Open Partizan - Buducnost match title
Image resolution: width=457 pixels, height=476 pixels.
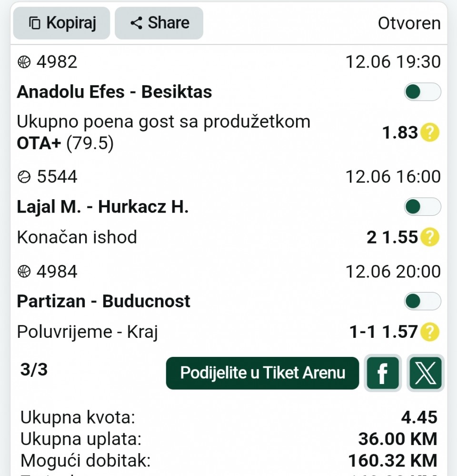103,302
